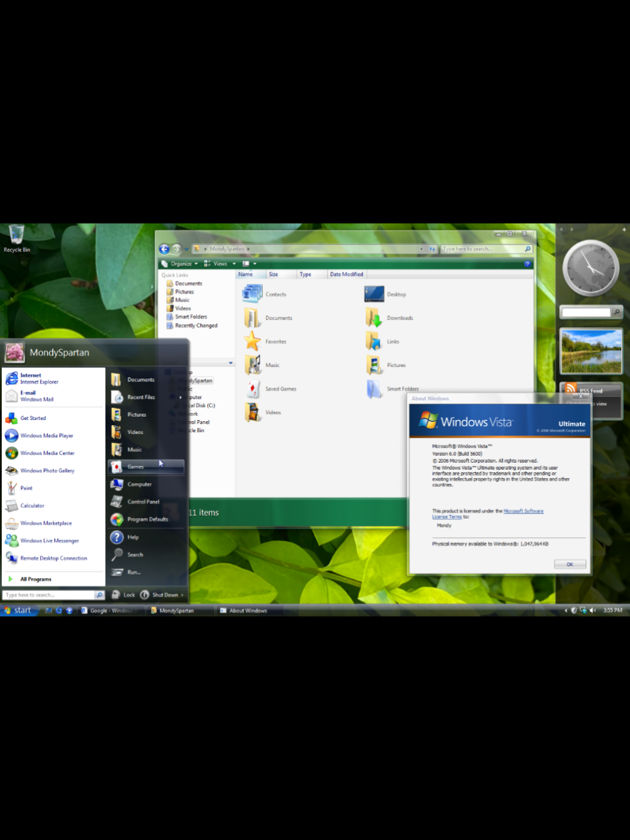This screenshot has height=840, width=630.
Task: Toggle the Folders pane chevron
Action: coord(231,362)
